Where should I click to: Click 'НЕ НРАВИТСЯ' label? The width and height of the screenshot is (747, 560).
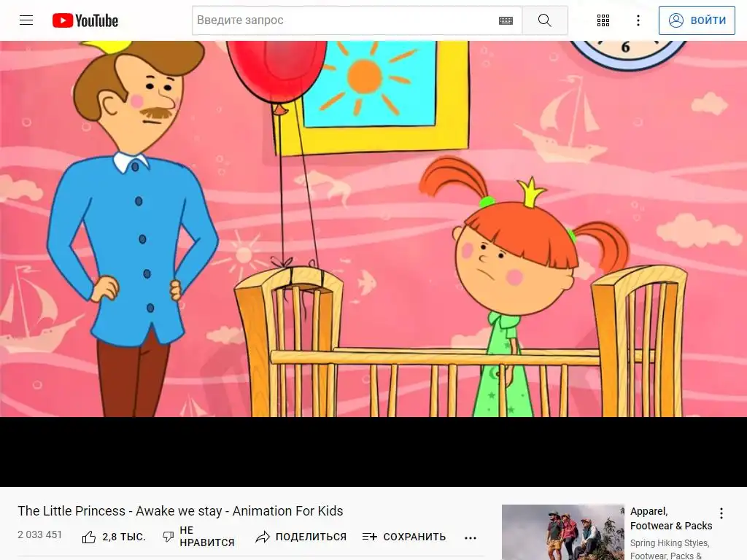pos(207,537)
